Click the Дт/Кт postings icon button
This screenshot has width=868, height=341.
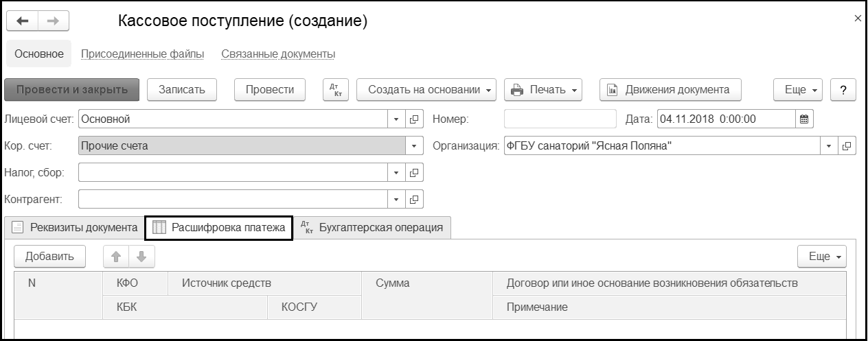(x=336, y=90)
